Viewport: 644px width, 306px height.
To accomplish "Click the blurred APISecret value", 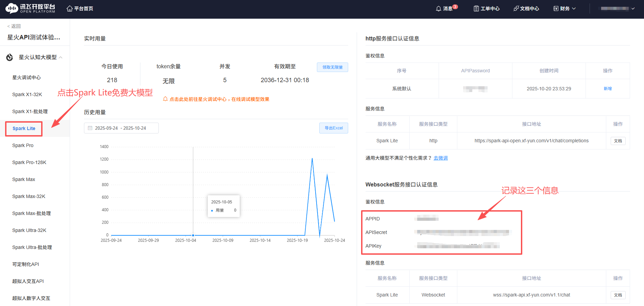I will tap(463, 232).
